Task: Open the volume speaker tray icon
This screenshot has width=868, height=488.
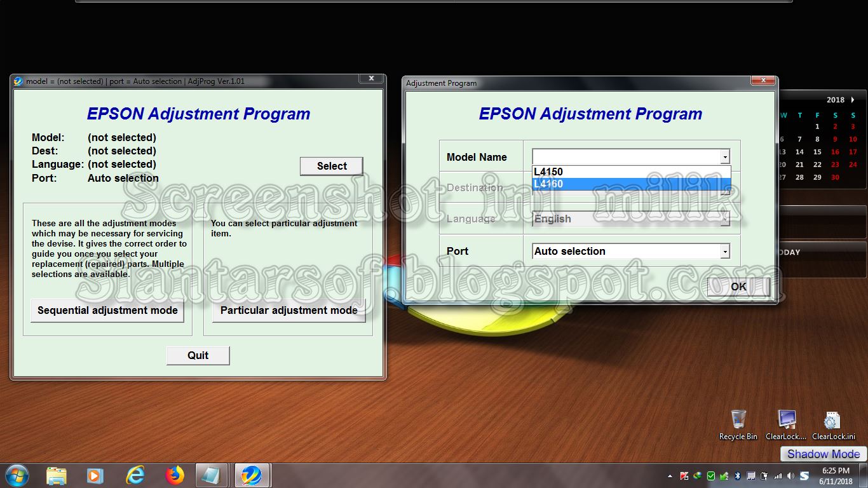Action: click(790, 476)
